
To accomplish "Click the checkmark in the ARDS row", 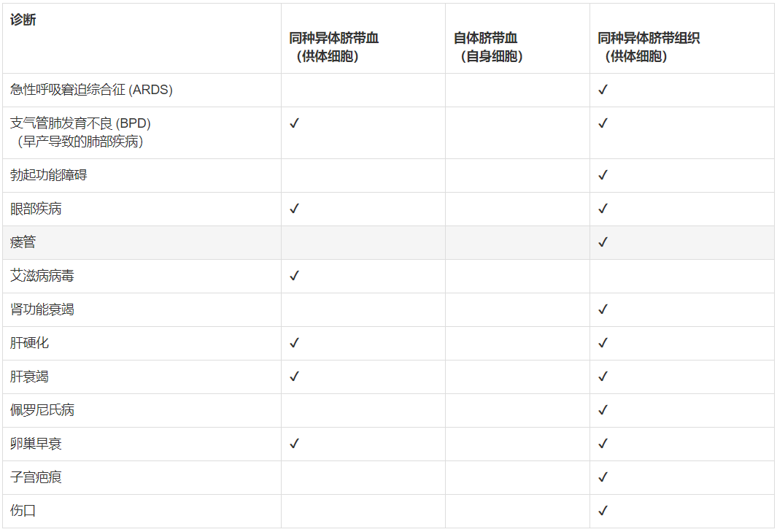I will click(x=603, y=90).
